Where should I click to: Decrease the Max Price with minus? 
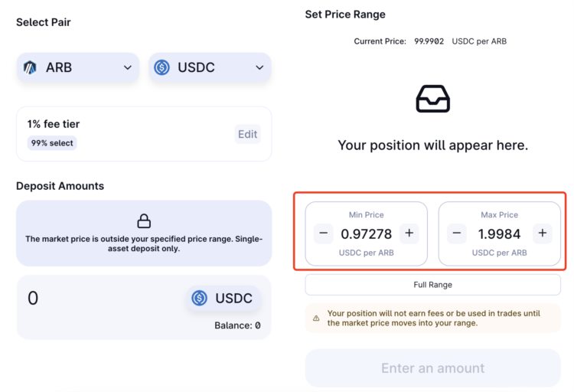[x=457, y=234]
